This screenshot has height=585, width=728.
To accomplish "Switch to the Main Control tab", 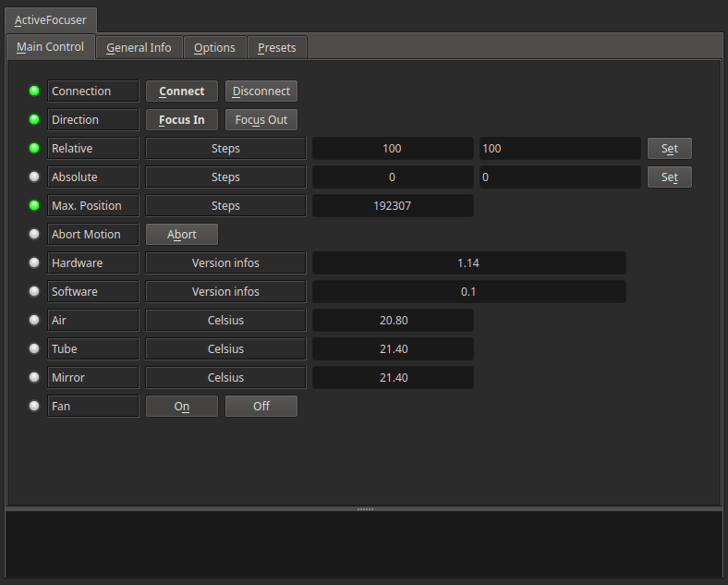I will pyautogui.click(x=50, y=47).
